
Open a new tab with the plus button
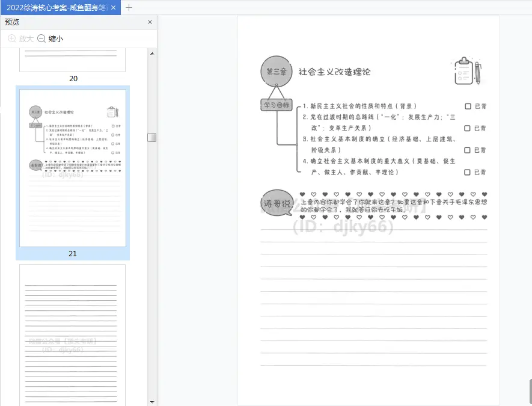pos(129,7)
